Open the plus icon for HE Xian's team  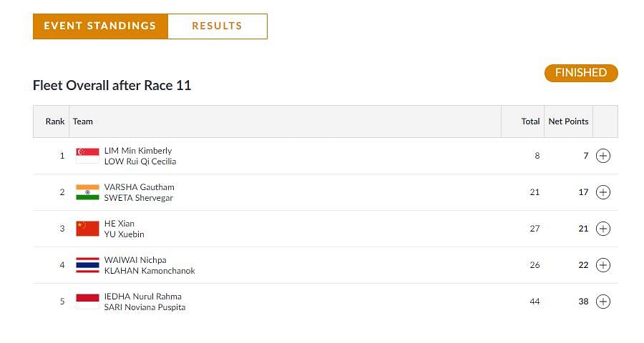(603, 229)
